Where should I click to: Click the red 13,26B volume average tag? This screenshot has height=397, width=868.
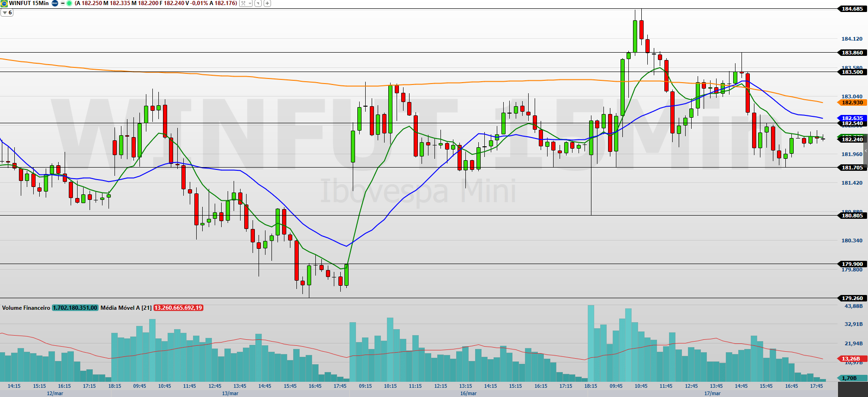[x=851, y=359]
